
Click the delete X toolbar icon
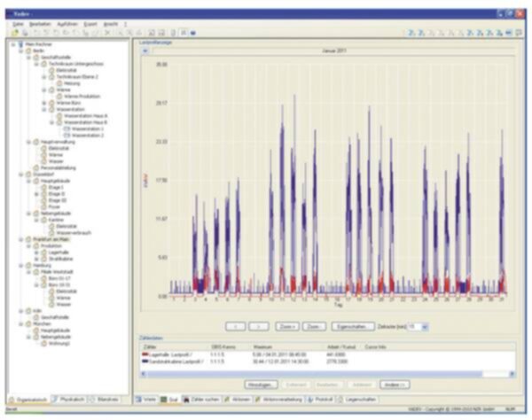click(107, 33)
